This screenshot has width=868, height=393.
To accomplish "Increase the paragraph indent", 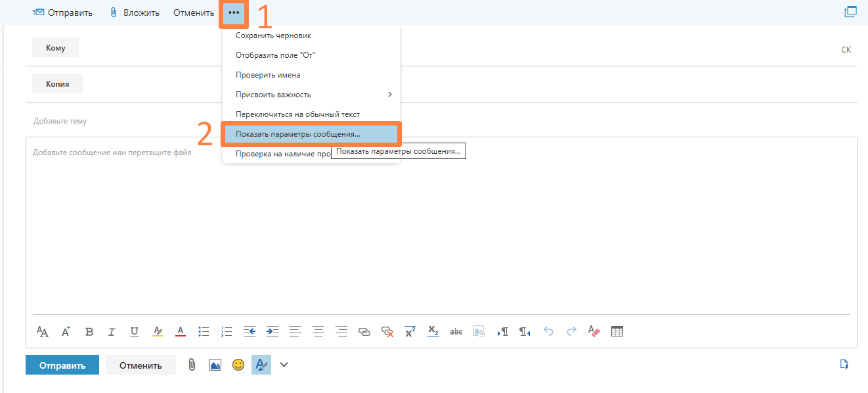I will (272, 331).
